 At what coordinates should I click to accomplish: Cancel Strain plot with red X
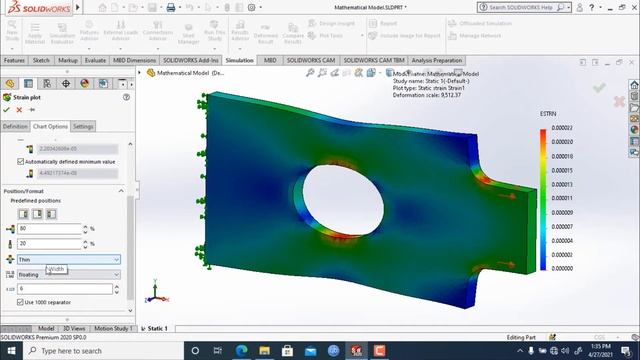(x=19, y=110)
